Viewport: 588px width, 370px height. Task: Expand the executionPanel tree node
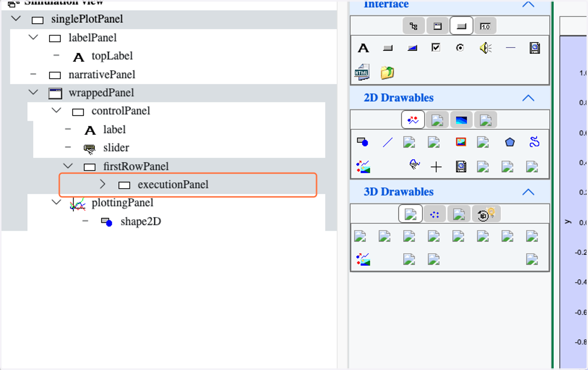pos(102,184)
